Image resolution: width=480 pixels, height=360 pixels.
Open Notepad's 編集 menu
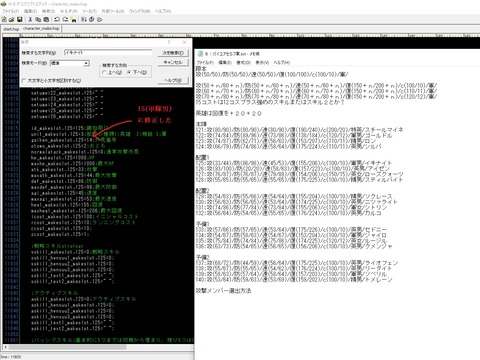point(225,62)
